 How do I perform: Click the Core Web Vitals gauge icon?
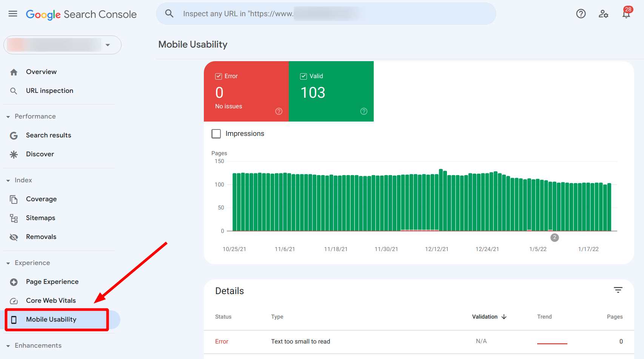(x=14, y=300)
